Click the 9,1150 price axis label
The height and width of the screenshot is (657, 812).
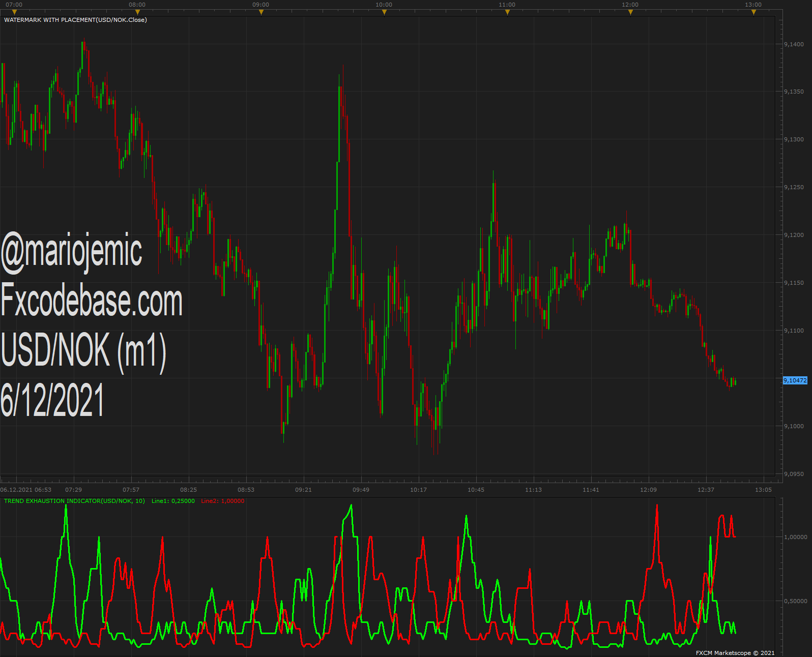tap(794, 283)
